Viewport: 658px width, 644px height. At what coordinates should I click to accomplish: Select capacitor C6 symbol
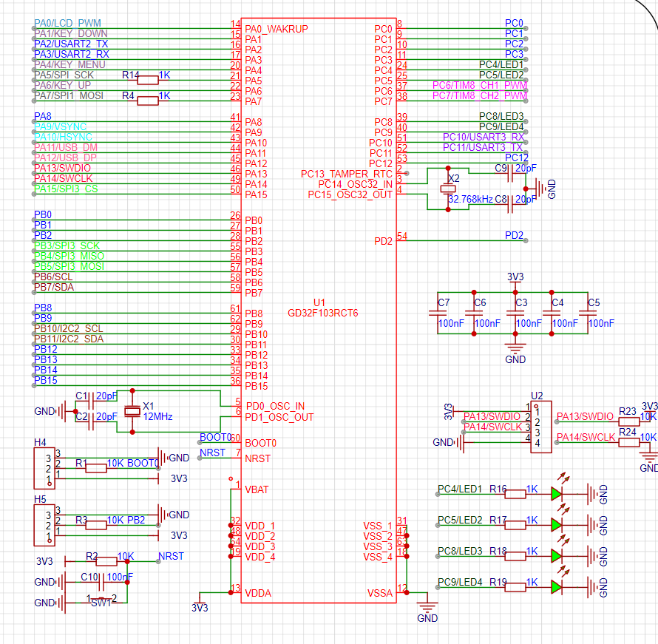click(474, 313)
